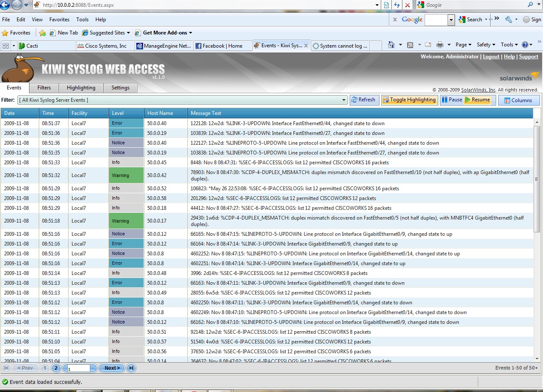Sort by the Host Name column header
This screenshot has width=543, height=392.
tap(166, 113)
